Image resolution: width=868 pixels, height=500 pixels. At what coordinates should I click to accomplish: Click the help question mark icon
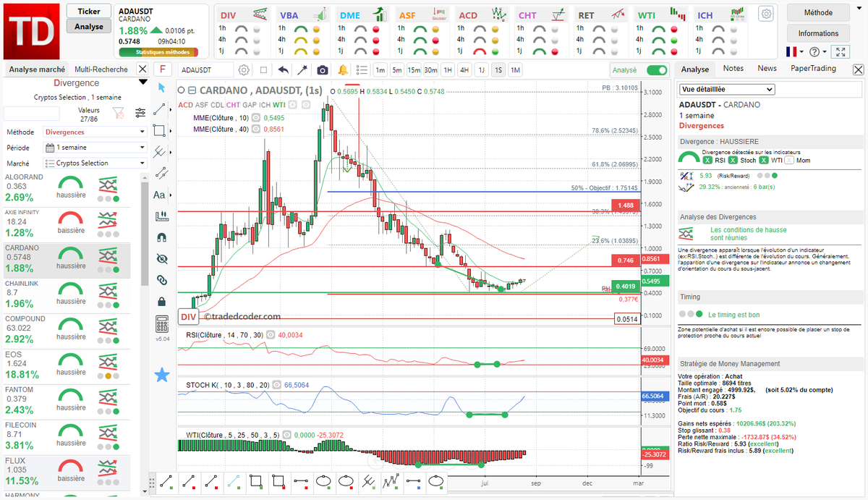tap(815, 52)
